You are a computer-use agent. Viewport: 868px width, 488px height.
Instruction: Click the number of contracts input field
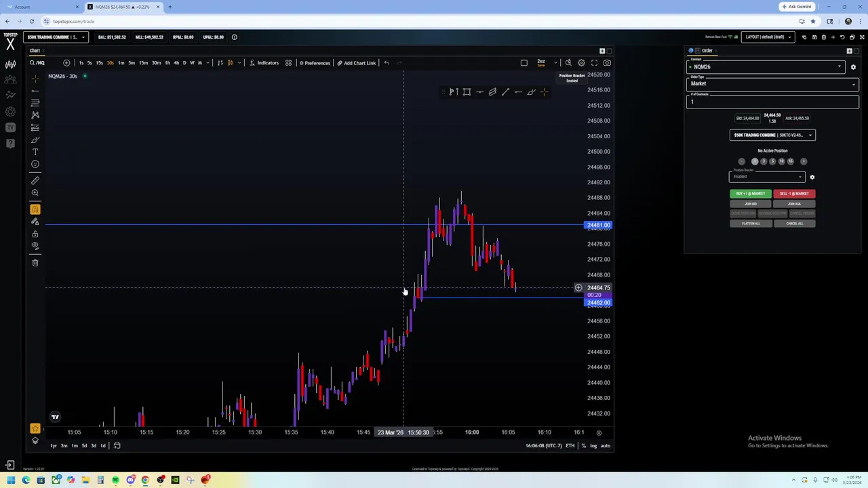click(x=772, y=101)
